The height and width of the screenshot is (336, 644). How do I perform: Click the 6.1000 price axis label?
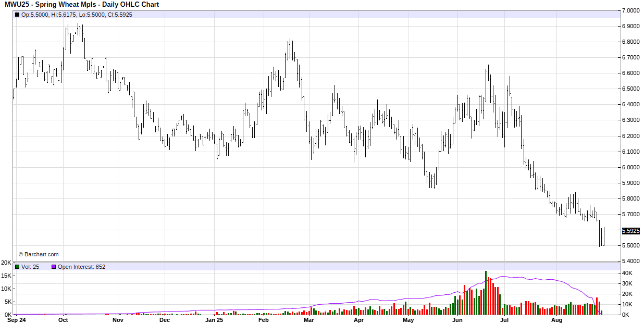[x=631, y=152]
